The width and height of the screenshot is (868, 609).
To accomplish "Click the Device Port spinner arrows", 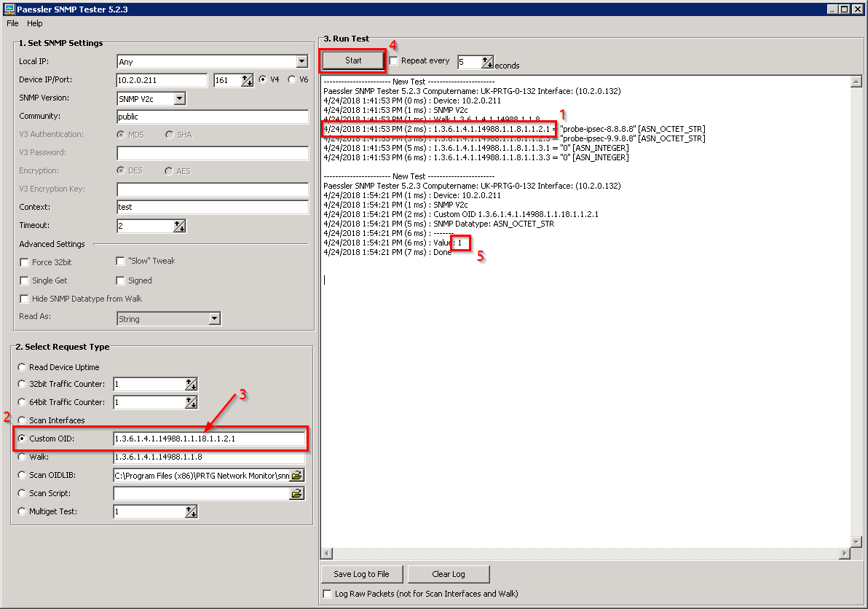I will tap(247, 80).
